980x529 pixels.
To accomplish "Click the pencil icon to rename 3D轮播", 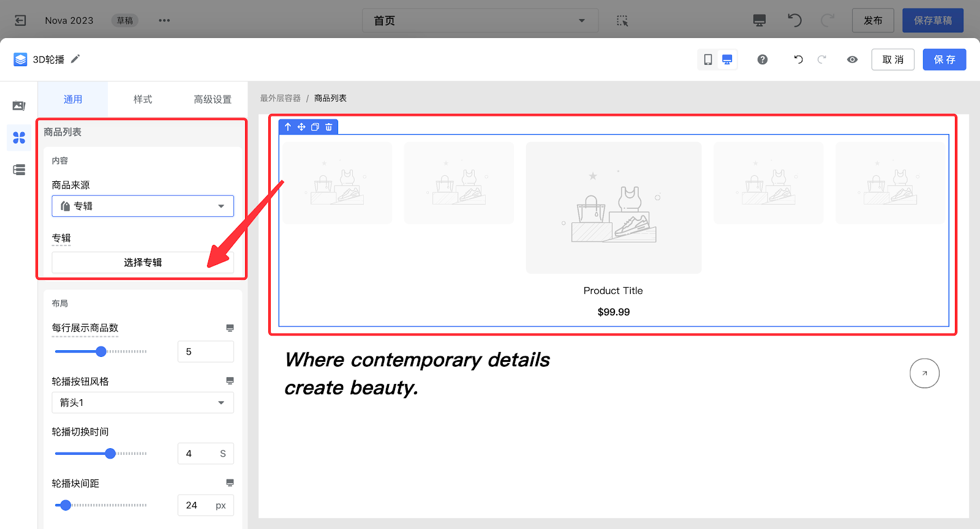I will [x=75, y=59].
